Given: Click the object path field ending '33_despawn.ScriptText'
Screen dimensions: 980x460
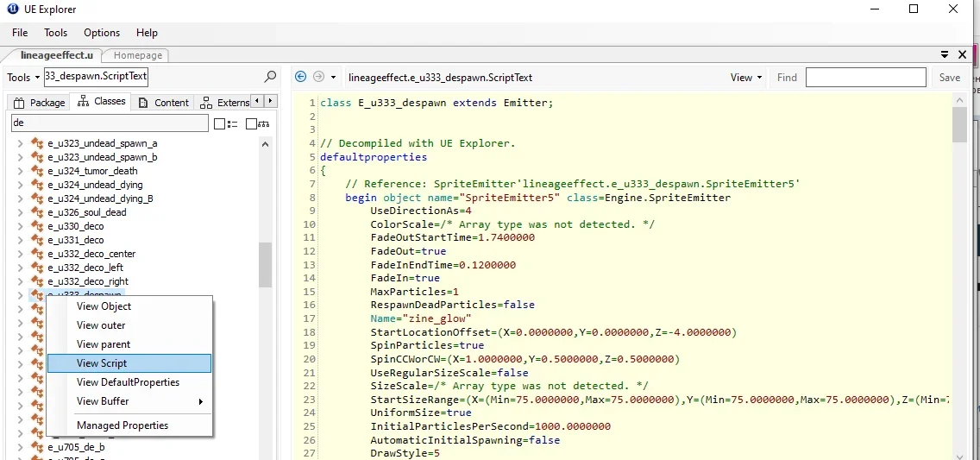Looking at the screenshot, I should click(x=96, y=76).
